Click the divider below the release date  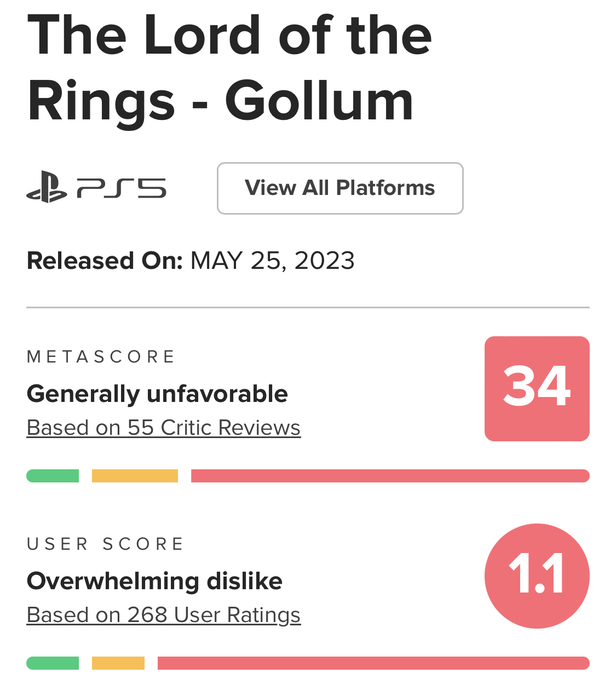click(x=308, y=308)
